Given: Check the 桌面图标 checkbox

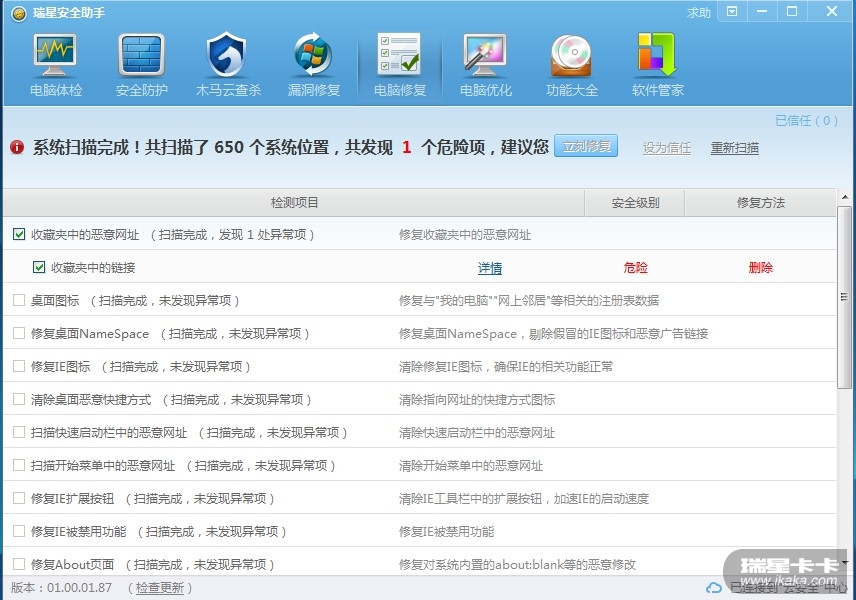Looking at the screenshot, I should (19, 300).
